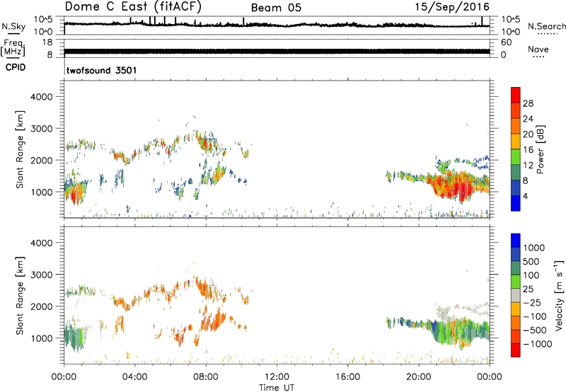Pick the top red swatch of power colorbar
This screenshot has width=566, height=392.
[x=516, y=96]
